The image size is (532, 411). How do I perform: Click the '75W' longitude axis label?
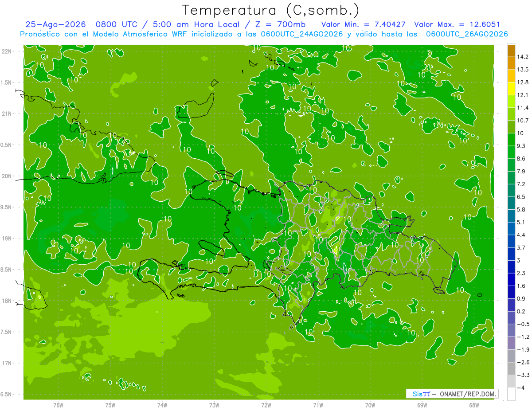110,406
